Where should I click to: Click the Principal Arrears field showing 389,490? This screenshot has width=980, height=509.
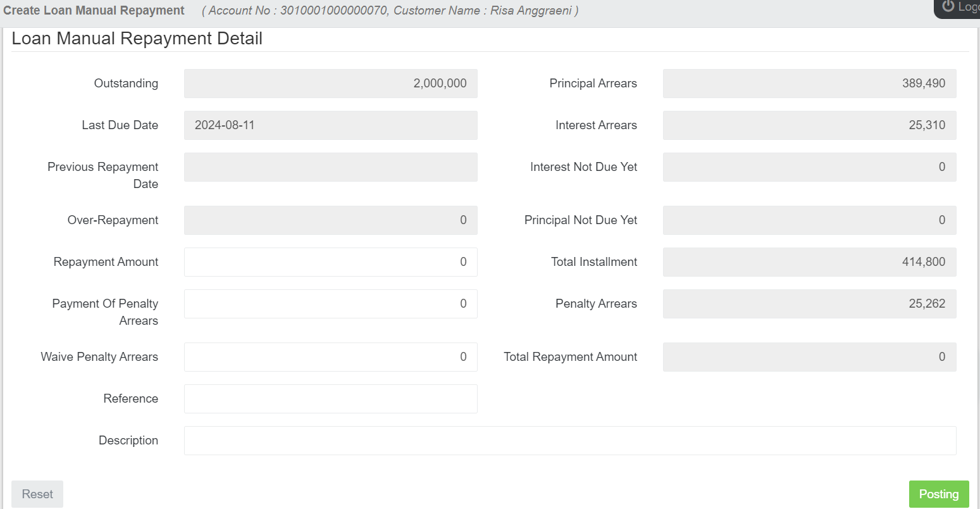tap(809, 83)
